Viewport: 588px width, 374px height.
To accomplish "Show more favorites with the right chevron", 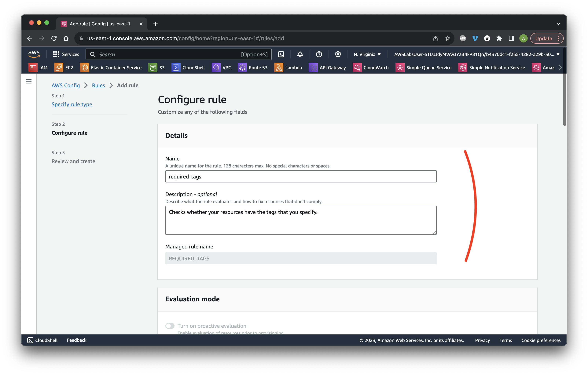I will tap(560, 68).
